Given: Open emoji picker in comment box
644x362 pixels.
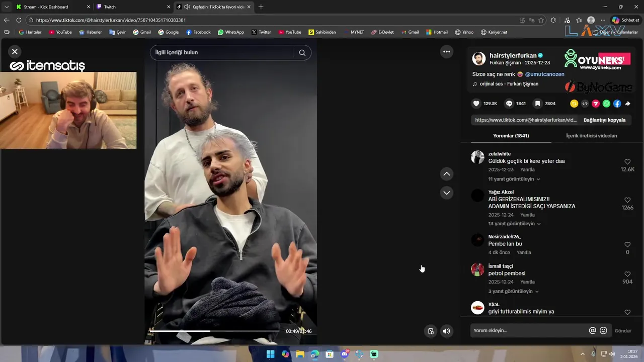Looking at the screenshot, I should [603, 330].
